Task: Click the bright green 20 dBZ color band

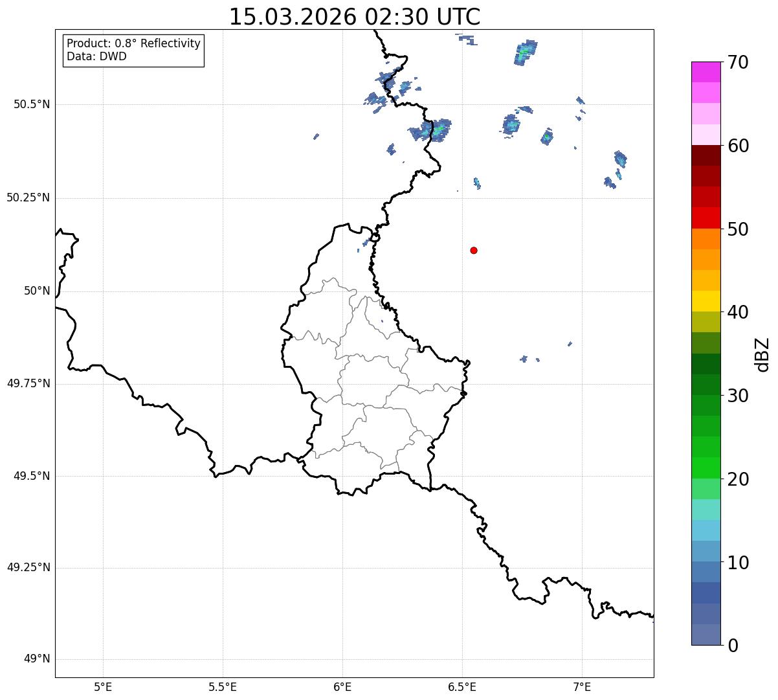Action: point(706,468)
